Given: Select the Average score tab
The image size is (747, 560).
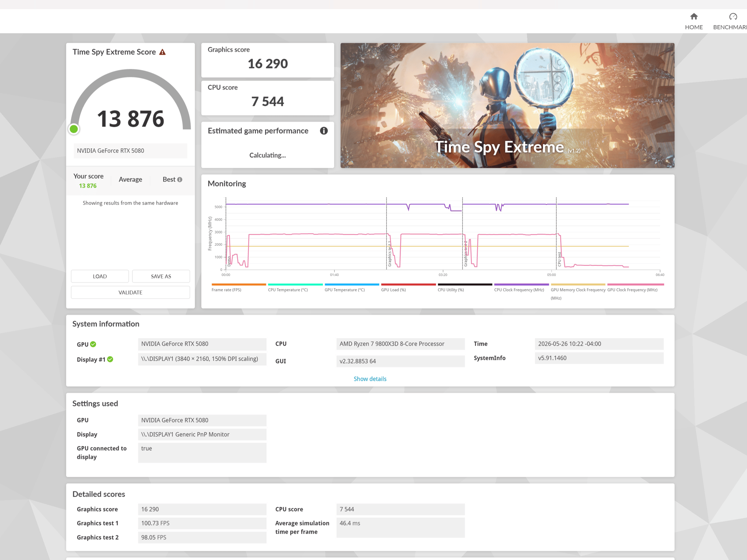Looking at the screenshot, I should point(131,179).
